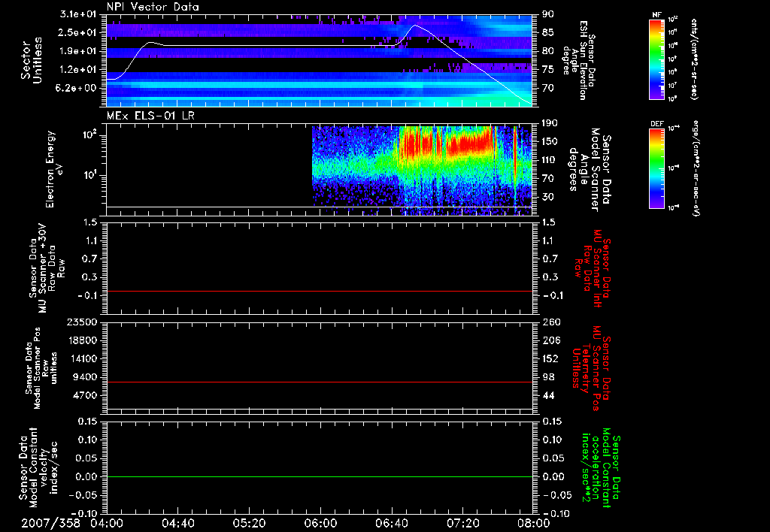This screenshot has height=532, width=770.
Task: Click the "04:40" time axis label
Action: pos(177,523)
